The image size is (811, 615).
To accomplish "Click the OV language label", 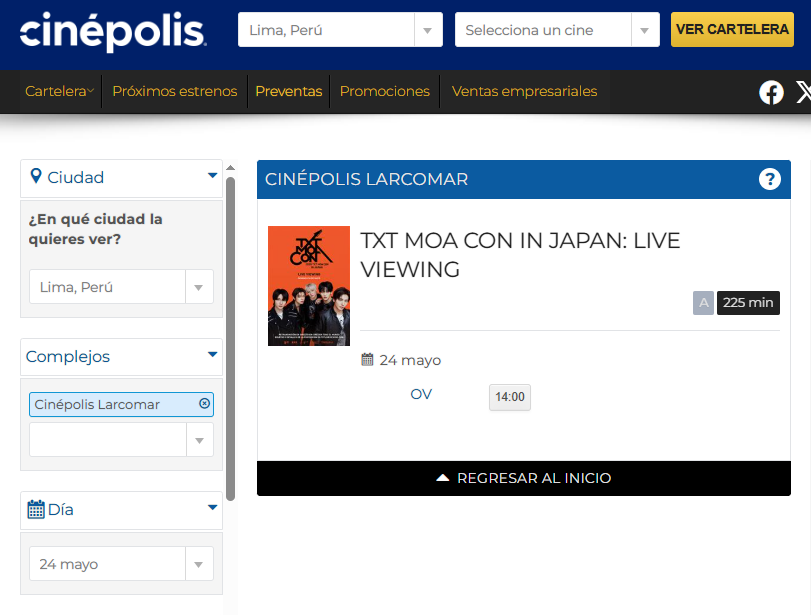I will click(421, 394).
